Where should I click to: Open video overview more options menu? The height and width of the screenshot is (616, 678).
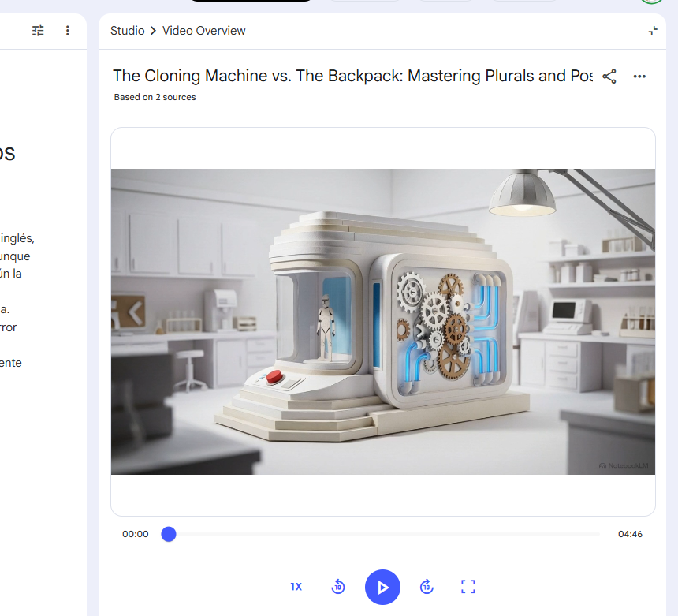tap(639, 77)
